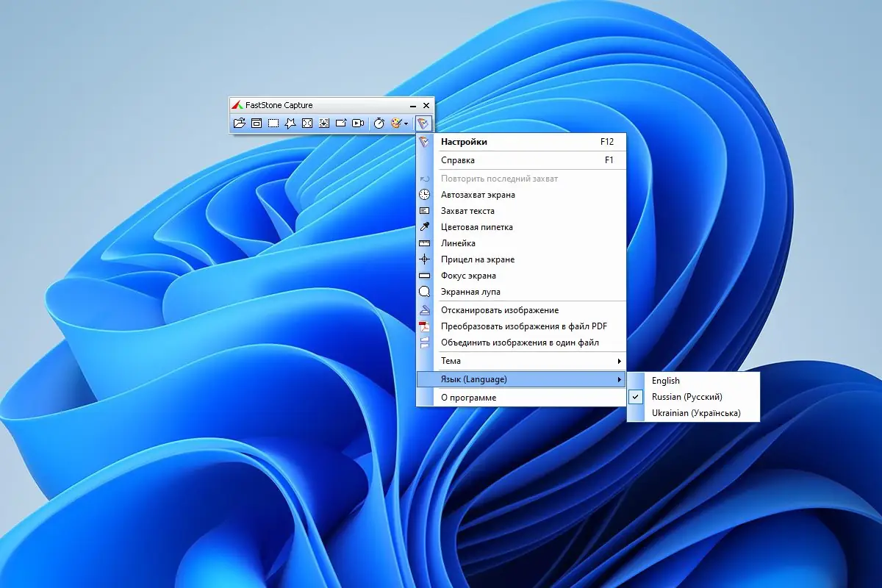Viewport: 882px width, 588px height.
Task: Capture a rectangular region
Action: pyautogui.click(x=272, y=123)
